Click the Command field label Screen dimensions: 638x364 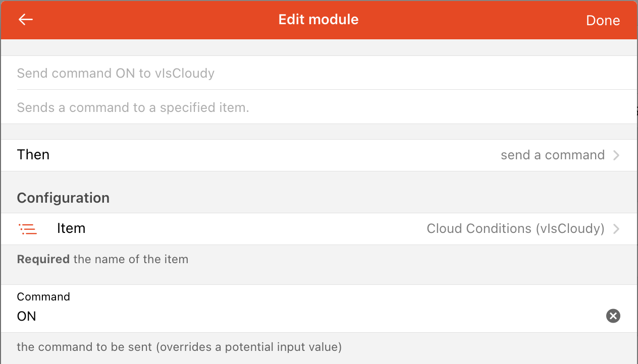point(43,296)
